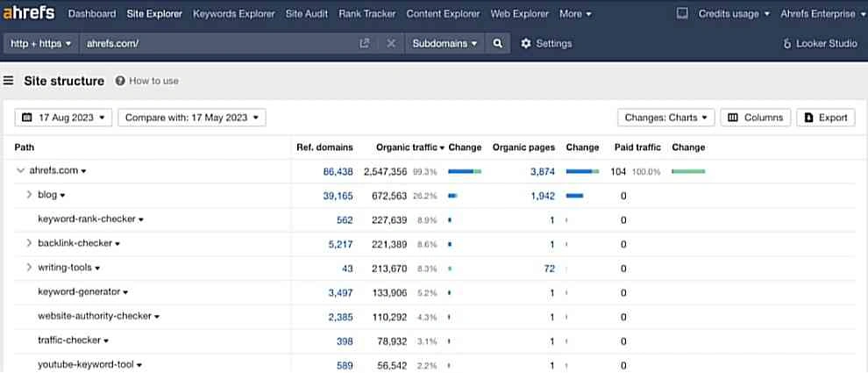Click organic pages value 3,874
Viewport: 868px width, 373px height.
[543, 172]
